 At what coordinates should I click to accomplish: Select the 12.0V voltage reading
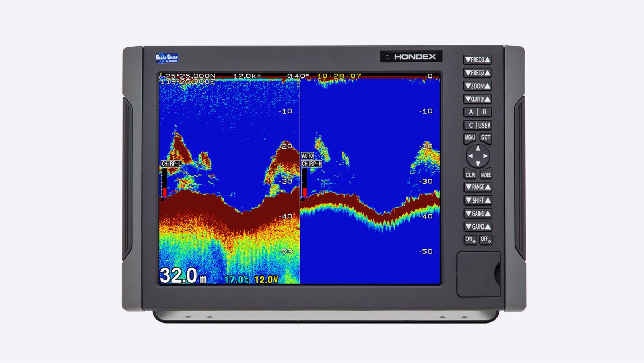click(x=266, y=279)
